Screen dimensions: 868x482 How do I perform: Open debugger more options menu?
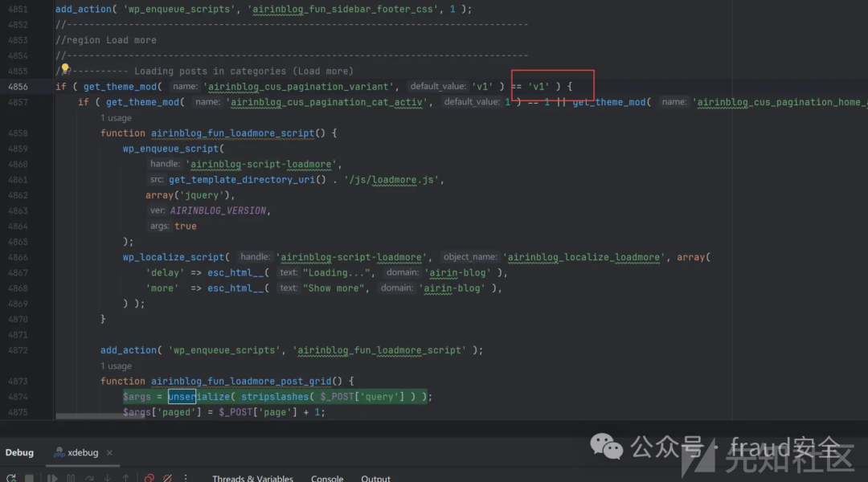point(186,478)
